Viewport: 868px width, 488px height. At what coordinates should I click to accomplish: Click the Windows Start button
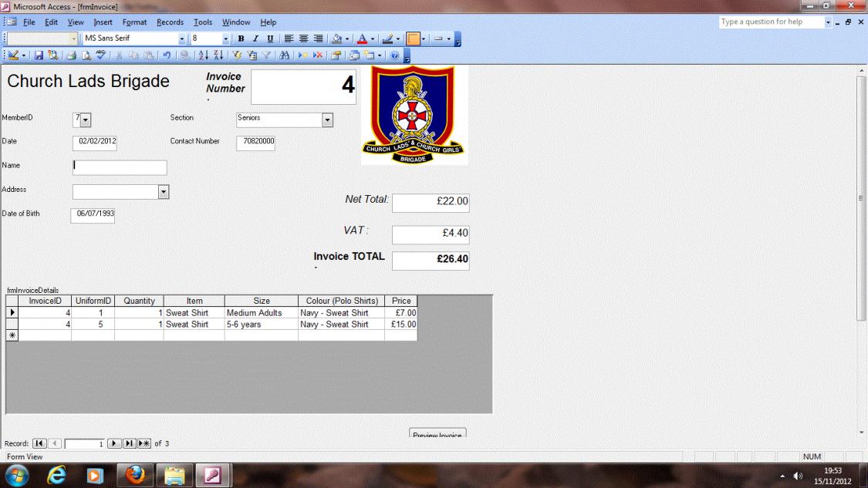coord(17,475)
